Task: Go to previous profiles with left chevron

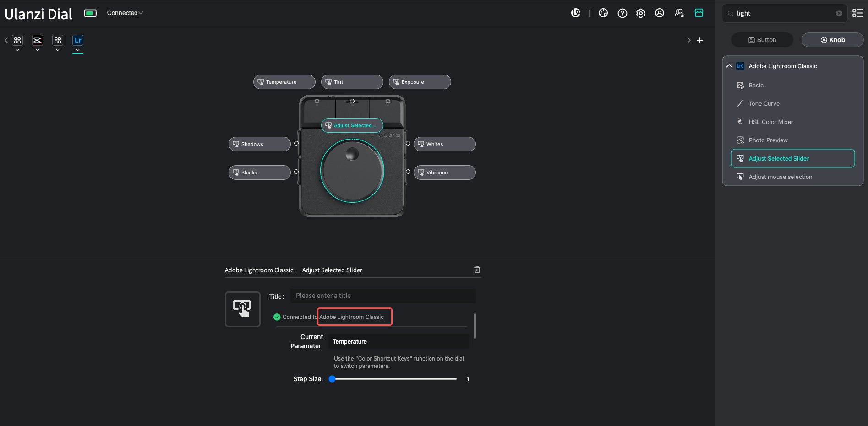Action: 6,40
